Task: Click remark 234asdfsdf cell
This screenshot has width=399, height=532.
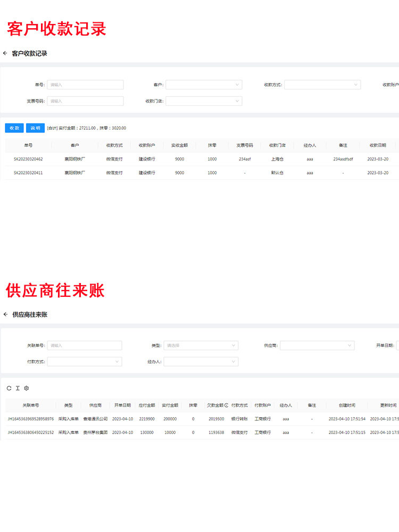Action: pyautogui.click(x=343, y=159)
